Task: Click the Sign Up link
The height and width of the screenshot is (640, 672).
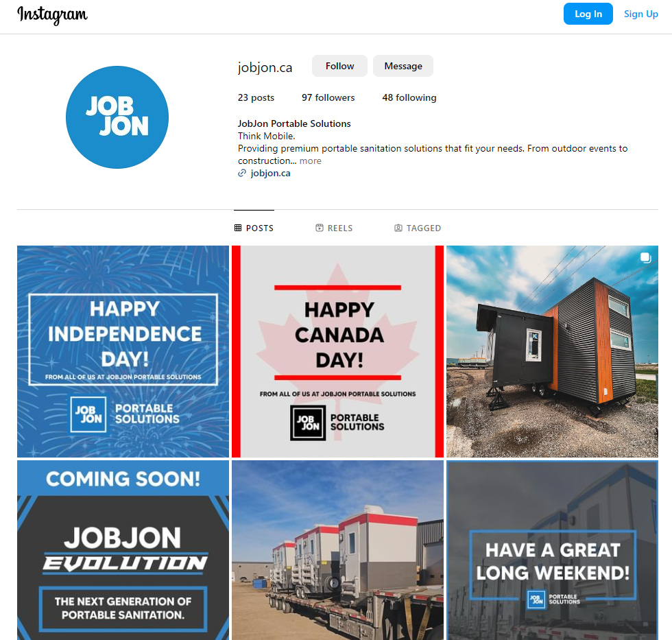Action: (x=640, y=14)
